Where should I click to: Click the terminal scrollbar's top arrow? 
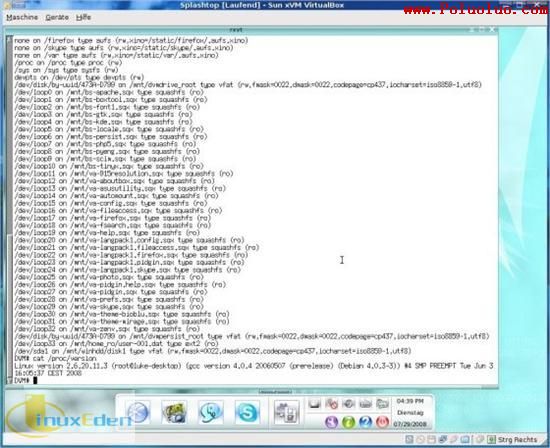pos(9,39)
